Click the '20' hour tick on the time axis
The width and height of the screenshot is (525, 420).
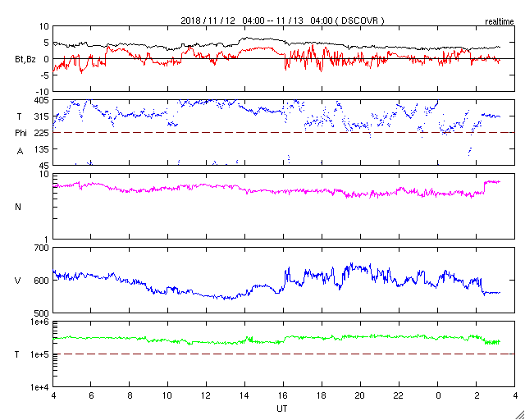point(361,396)
